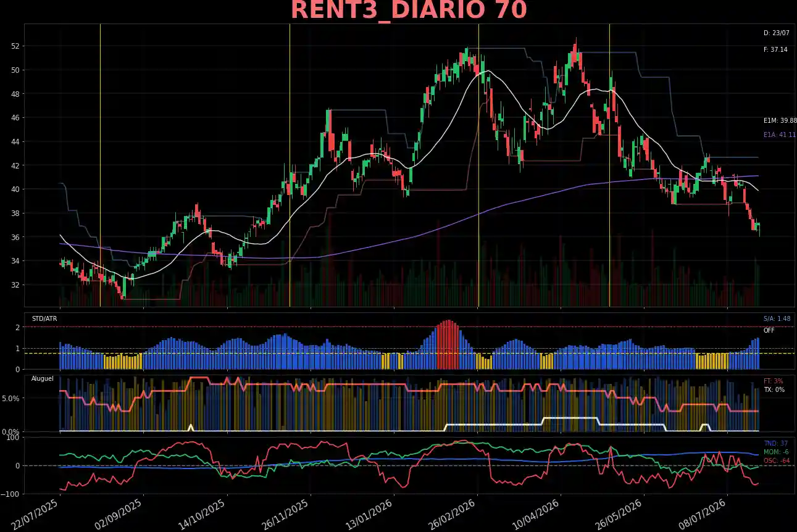The width and height of the screenshot is (797, 532).
Task: Click the 52 price axis label
Action: coord(15,46)
